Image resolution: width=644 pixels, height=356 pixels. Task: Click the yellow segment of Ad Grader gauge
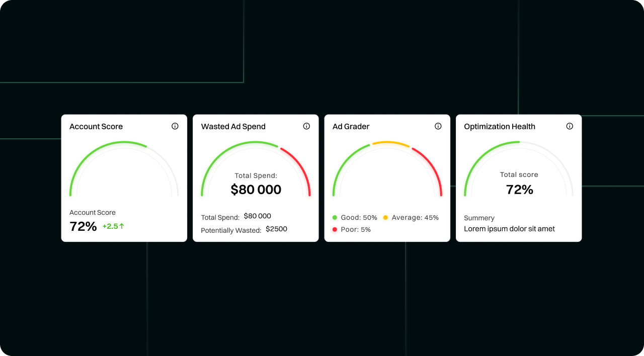click(x=391, y=143)
